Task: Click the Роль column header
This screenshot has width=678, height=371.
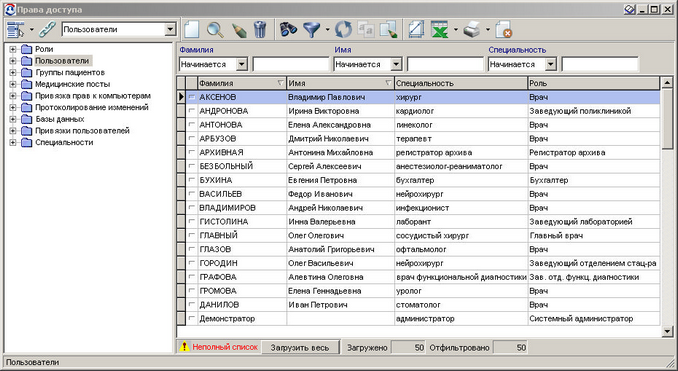Action: 594,83
